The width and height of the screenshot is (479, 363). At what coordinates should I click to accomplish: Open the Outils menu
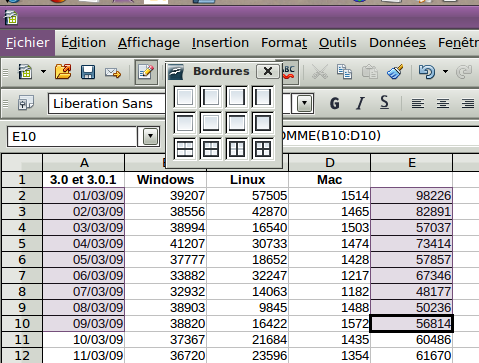click(338, 43)
